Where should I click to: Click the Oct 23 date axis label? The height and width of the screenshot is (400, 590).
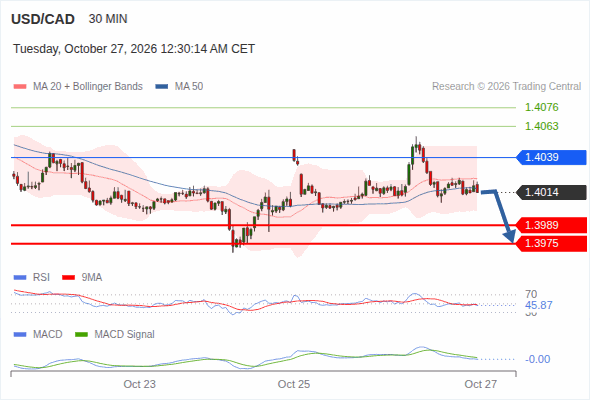tap(140, 384)
